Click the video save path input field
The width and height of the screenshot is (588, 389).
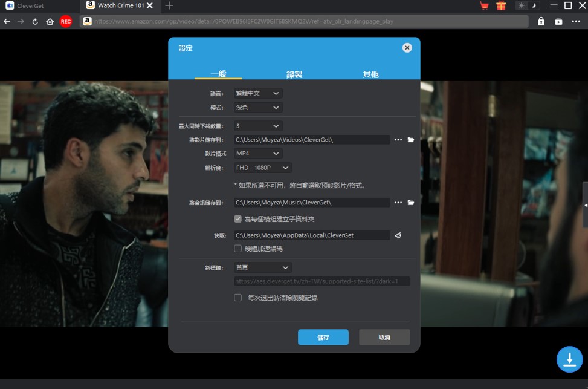311,140
